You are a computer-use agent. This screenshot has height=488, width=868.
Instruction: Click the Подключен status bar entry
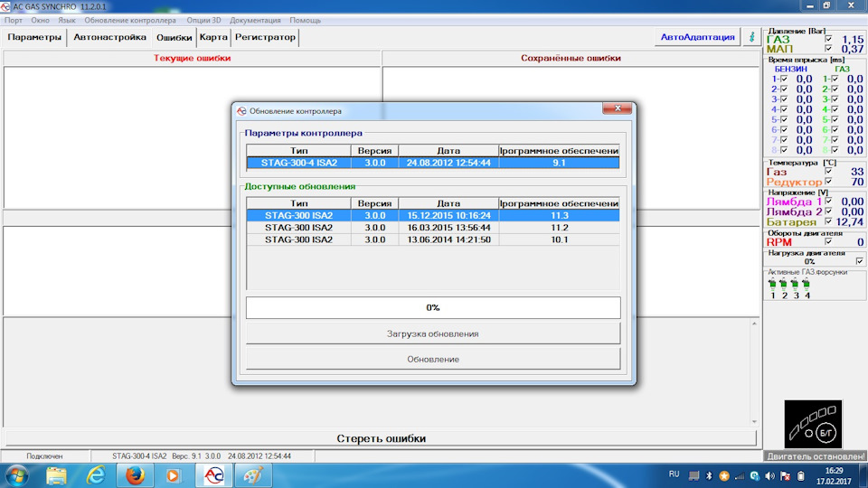[x=44, y=455]
